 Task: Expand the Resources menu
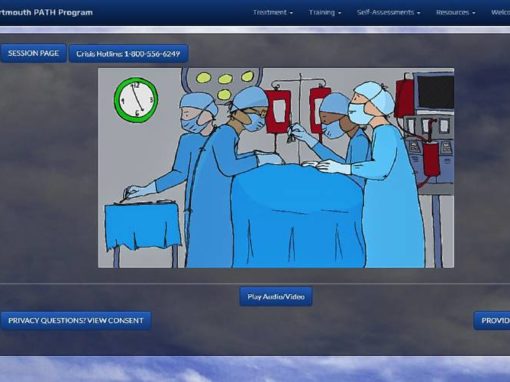click(x=456, y=12)
